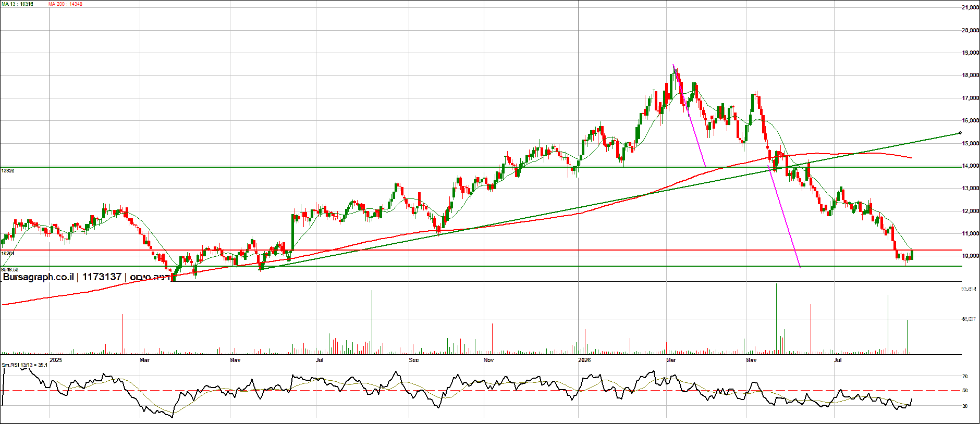Select the 9549.58 support level label
The height and width of the screenshot is (424, 980).
click(10, 269)
